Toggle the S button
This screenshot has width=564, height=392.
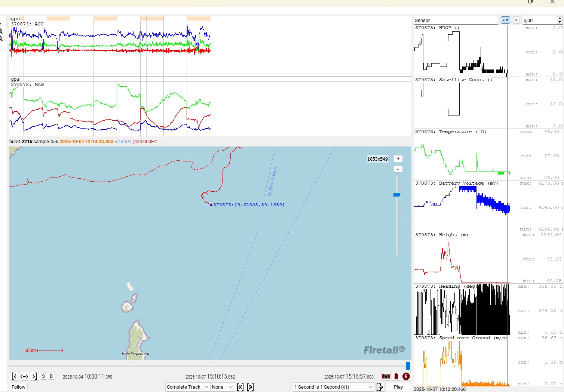[x=43, y=376]
